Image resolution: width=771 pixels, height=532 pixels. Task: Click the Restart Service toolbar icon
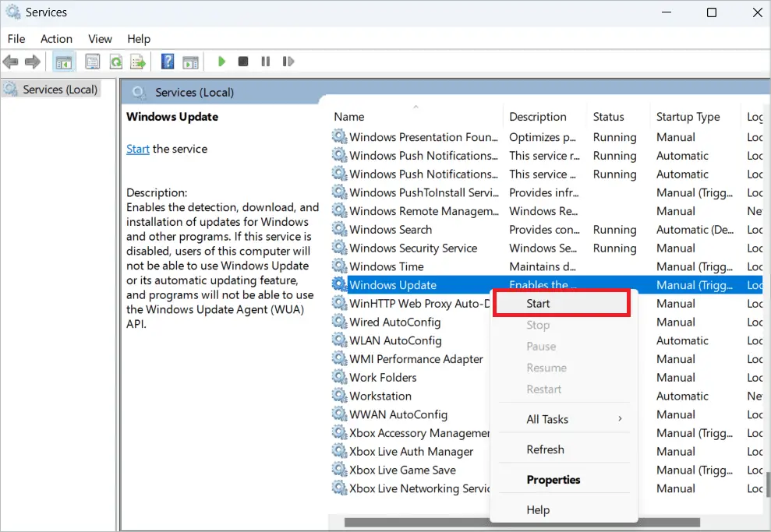tap(288, 62)
